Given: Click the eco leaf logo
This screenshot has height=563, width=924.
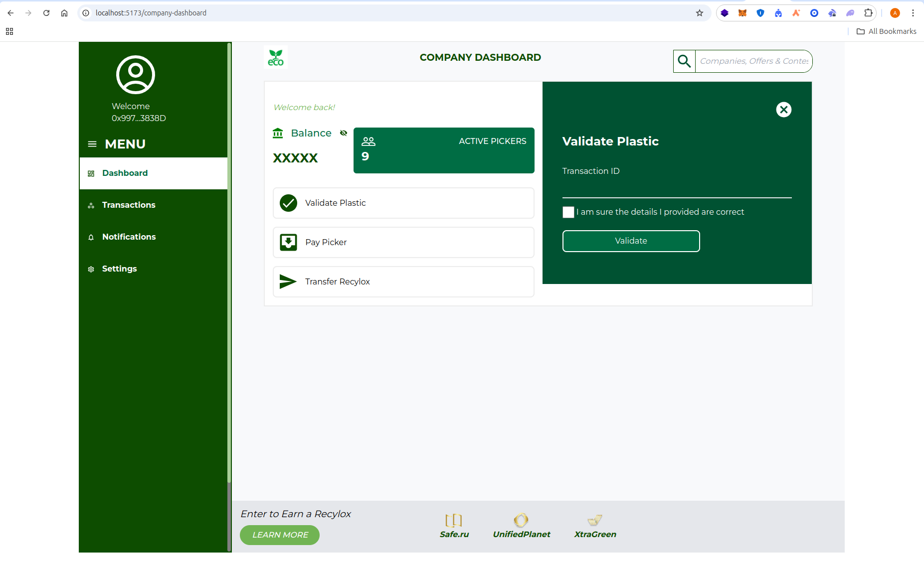Looking at the screenshot, I should (x=276, y=58).
